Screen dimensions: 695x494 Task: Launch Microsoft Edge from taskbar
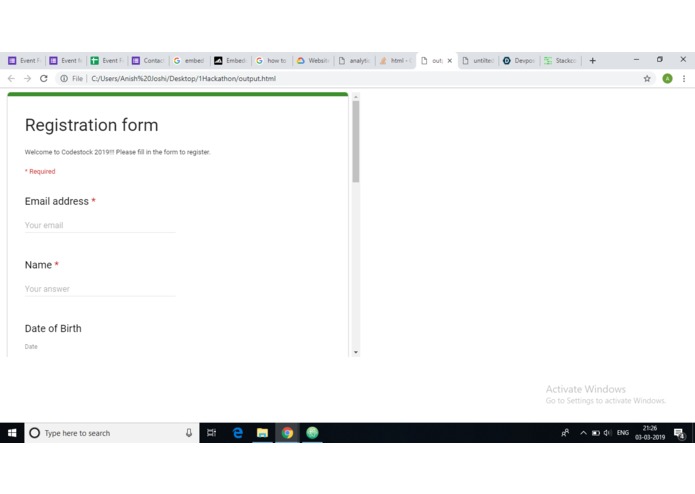click(x=238, y=433)
